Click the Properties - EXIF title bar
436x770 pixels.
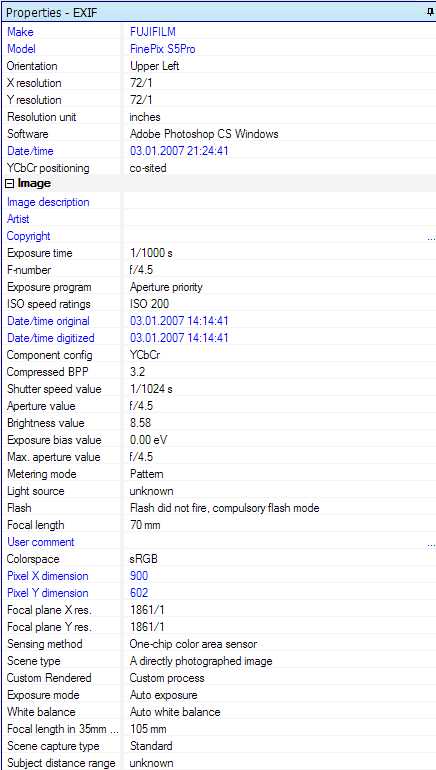[x=218, y=12]
